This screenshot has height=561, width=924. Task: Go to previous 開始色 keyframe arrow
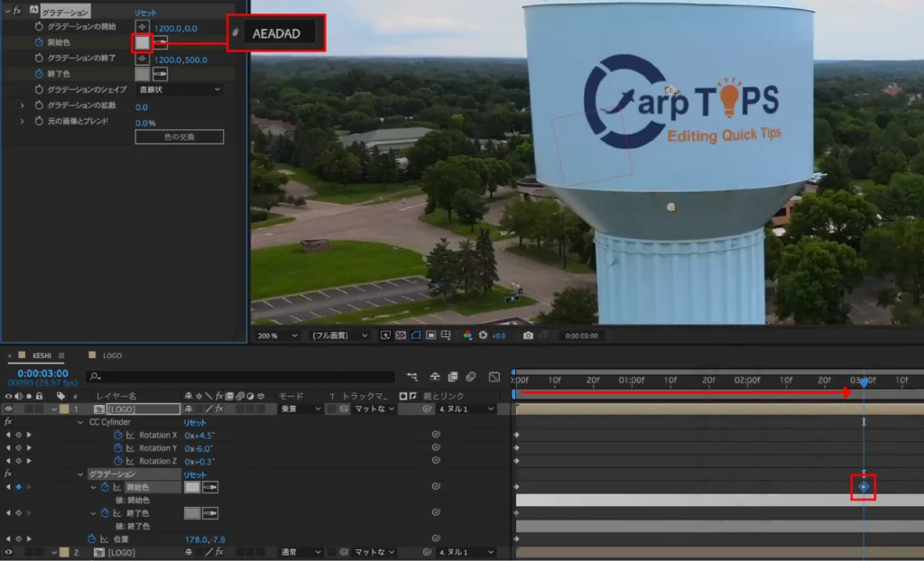pos(8,487)
